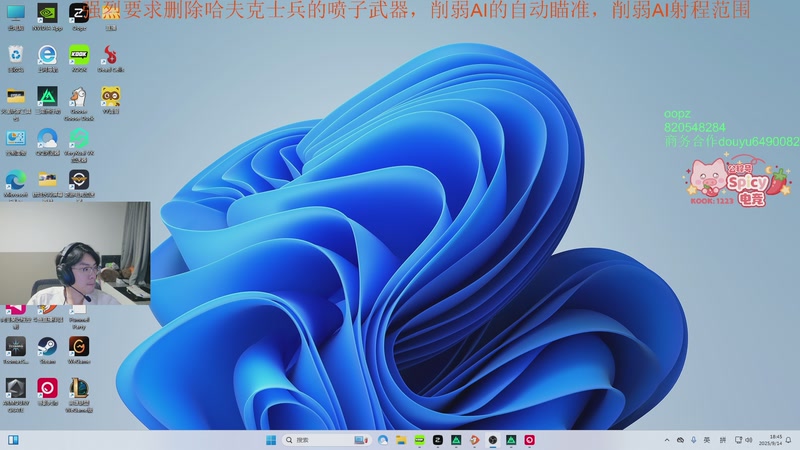Launch the League of Legends shortcut

pyautogui.click(x=79, y=394)
